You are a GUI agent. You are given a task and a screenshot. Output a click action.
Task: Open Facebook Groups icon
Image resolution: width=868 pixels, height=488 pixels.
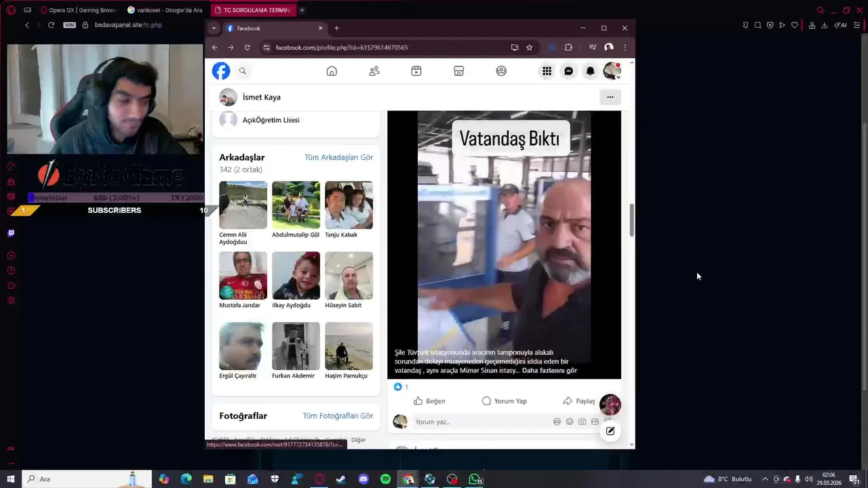[501, 71]
